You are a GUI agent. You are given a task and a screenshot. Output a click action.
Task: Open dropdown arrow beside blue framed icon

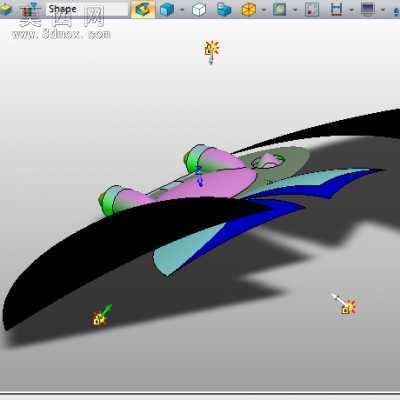pos(295,10)
